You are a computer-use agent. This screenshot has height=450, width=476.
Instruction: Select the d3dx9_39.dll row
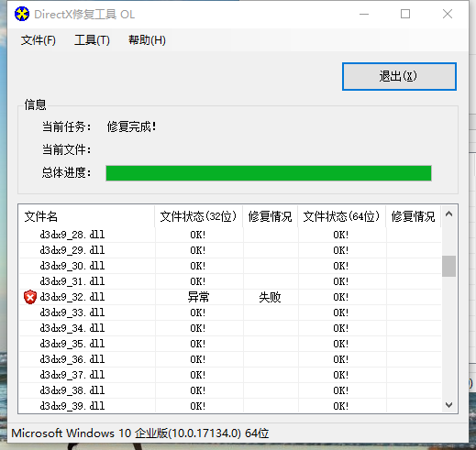[x=230, y=406]
